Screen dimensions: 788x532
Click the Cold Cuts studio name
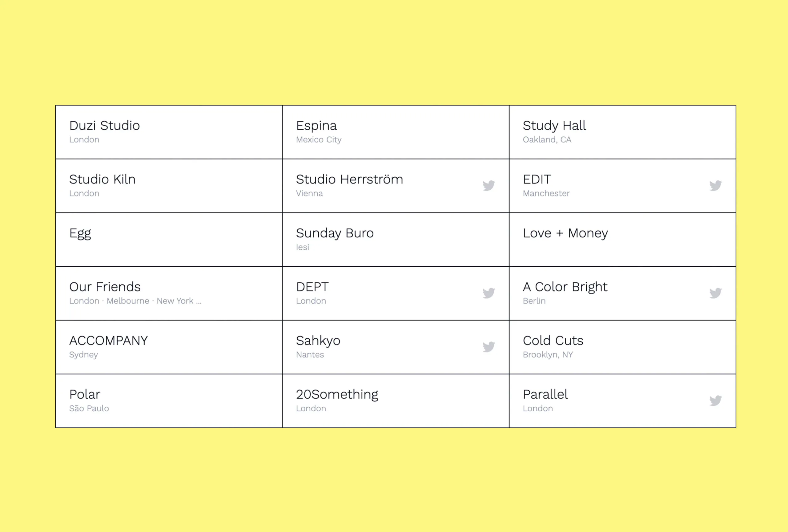click(x=553, y=341)
